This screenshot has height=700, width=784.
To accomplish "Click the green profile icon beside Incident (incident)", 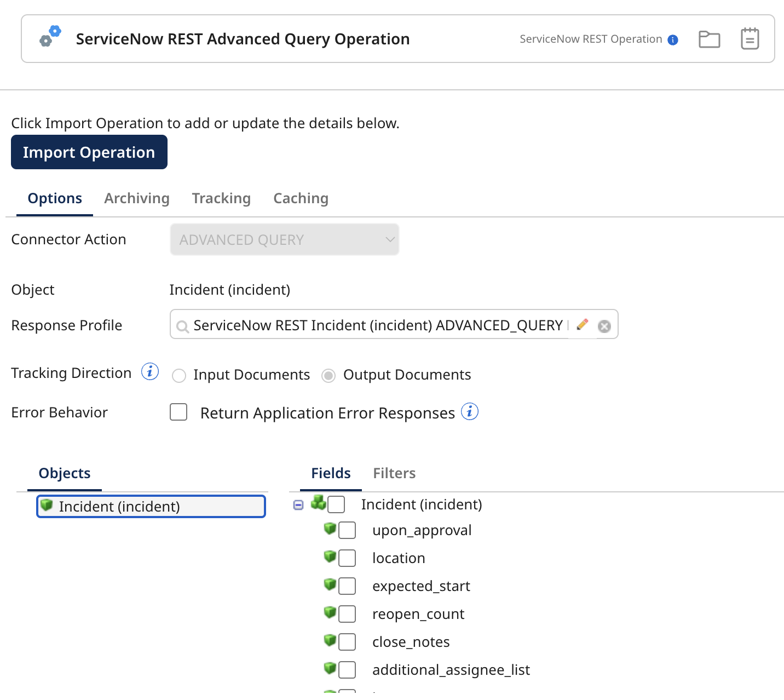I will pos(46,505).
